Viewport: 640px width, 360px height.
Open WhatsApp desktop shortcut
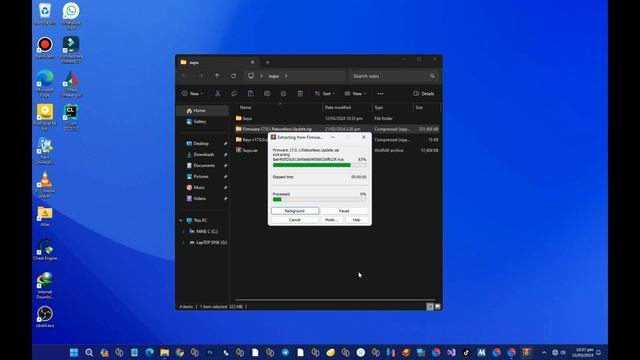pos(71,16)
